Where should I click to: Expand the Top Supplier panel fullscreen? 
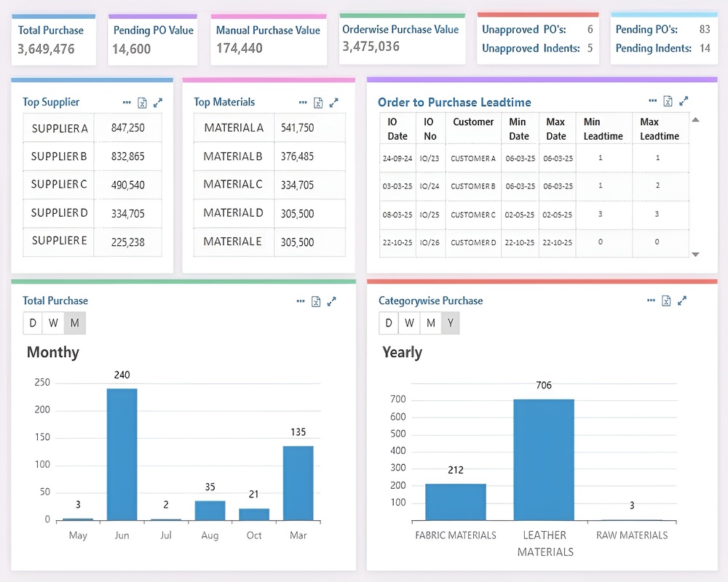(x=158, y=103)
